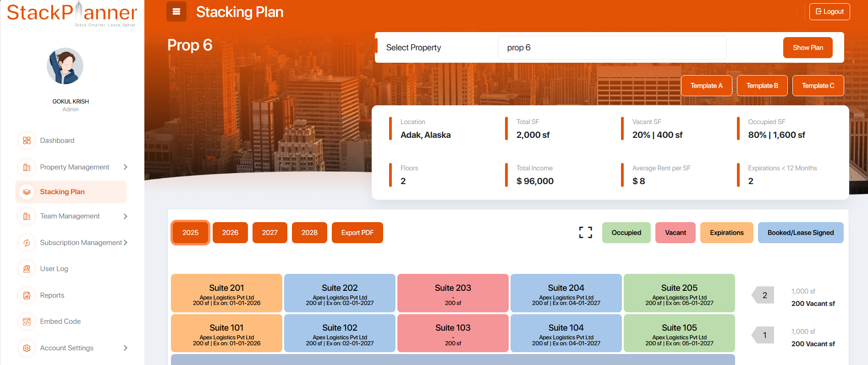Click the Account Settings gear icon
868x365 pixels.
[x=27, y=348]
